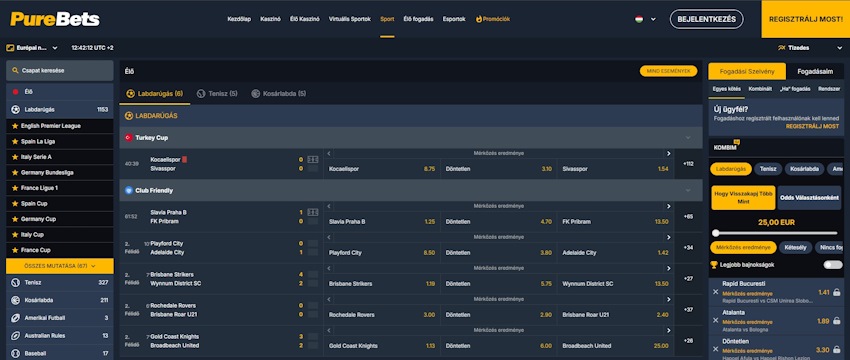Click the MINDEN ESEMÉNYEK button
The width and height of the screenshot is (850, 360).
click(x=668, y=71)
